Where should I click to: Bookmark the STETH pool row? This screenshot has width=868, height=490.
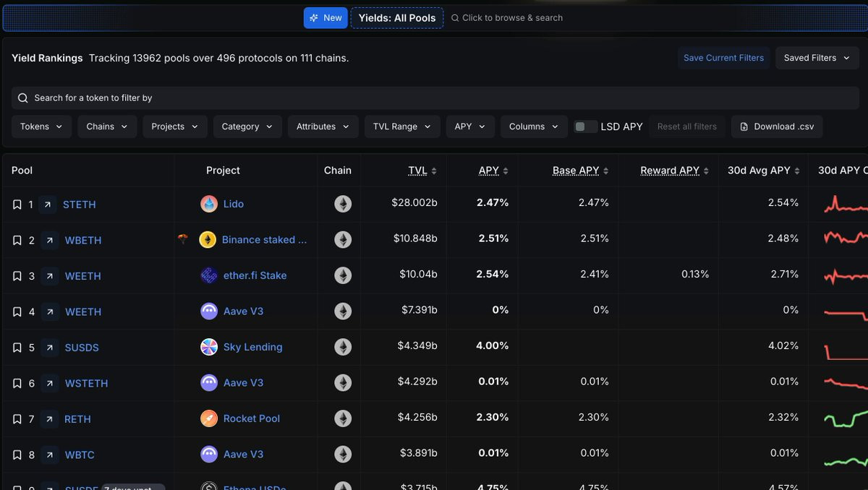click(x=17, y=205)
